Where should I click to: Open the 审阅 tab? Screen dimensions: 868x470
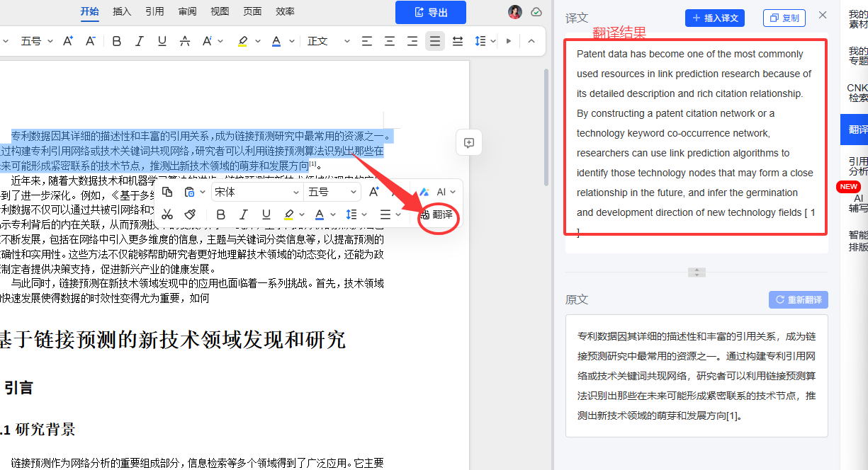(188, 11)
